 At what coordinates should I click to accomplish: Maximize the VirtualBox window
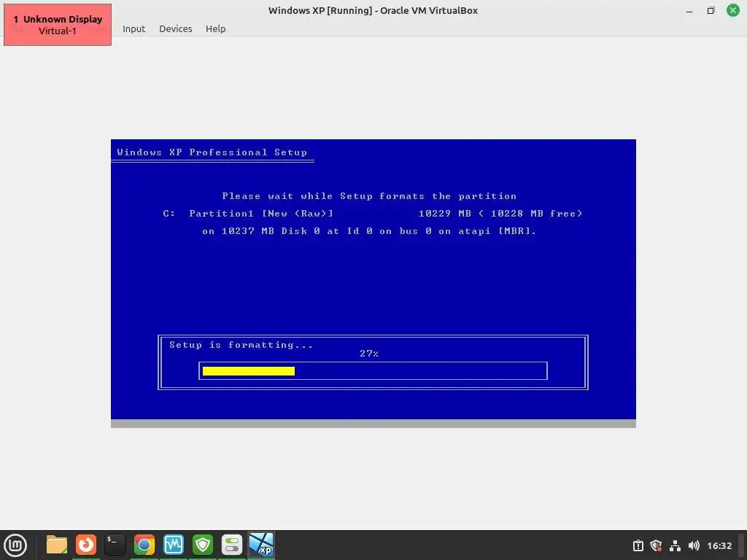coord(711,10)
